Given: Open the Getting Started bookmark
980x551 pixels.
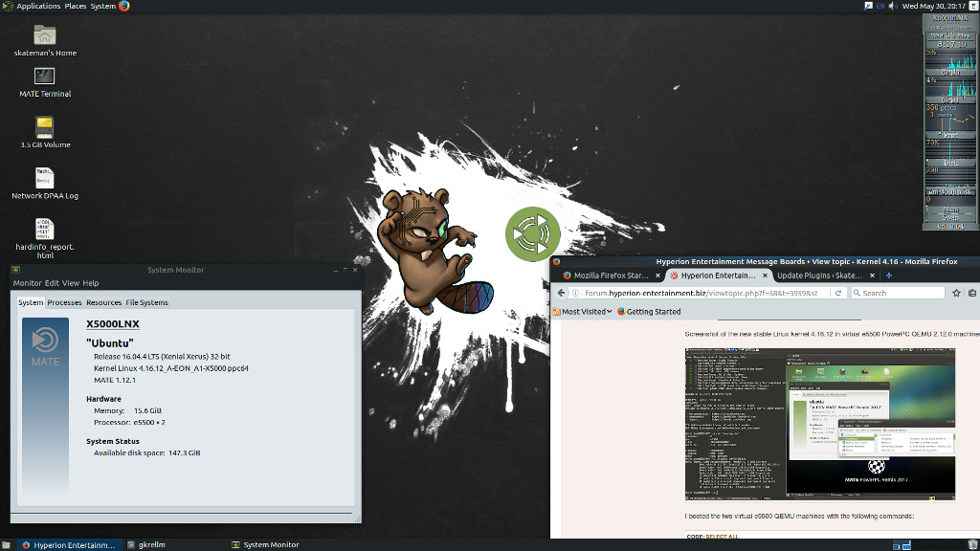Looking at the screenshot, I should 649,312.
